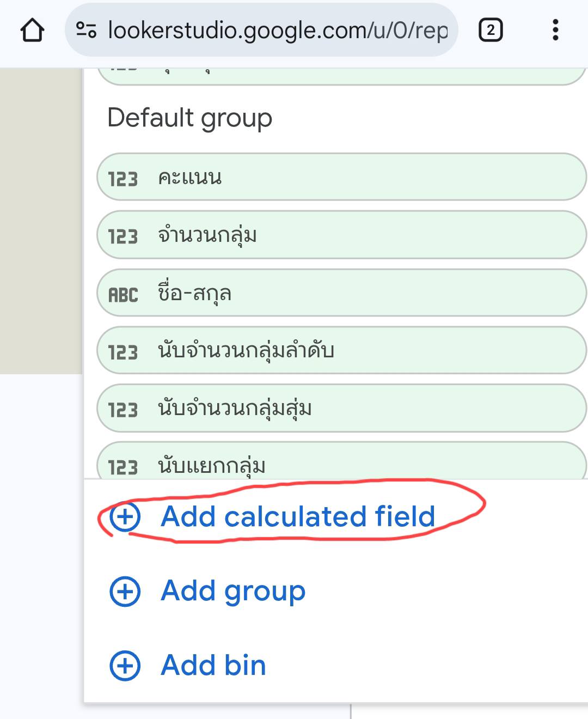The height and width of the screenshot is (719, 588).
Task: Click the 123 type icon on จำนวนกลุ่ม field
Action: pos(122,236)
